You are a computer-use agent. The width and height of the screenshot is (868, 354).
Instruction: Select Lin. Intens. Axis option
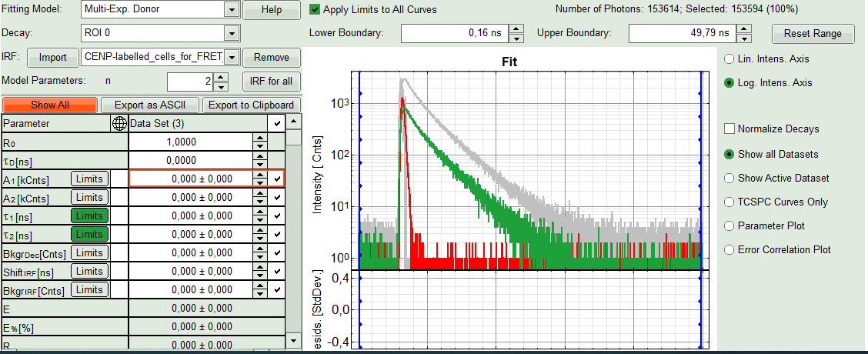coord(729,58)
